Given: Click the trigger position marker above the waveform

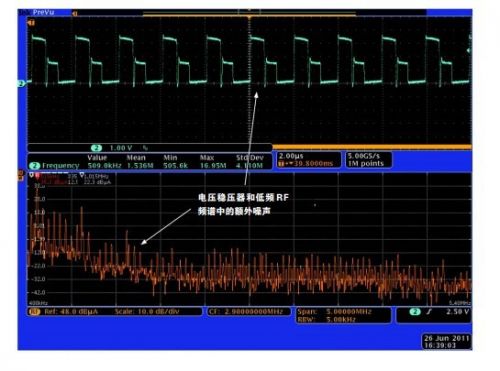Looking at the screenshot, I should [x=249, y=17].
